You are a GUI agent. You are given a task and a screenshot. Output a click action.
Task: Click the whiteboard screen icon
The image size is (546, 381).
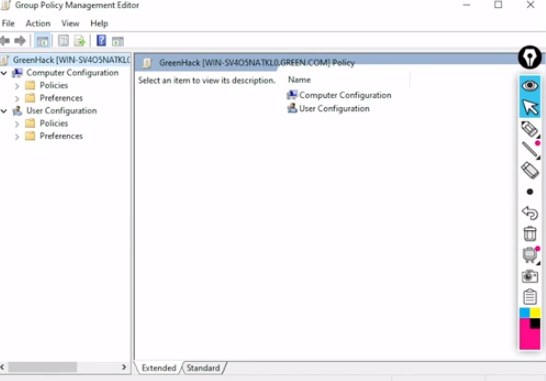click(530, 255)
